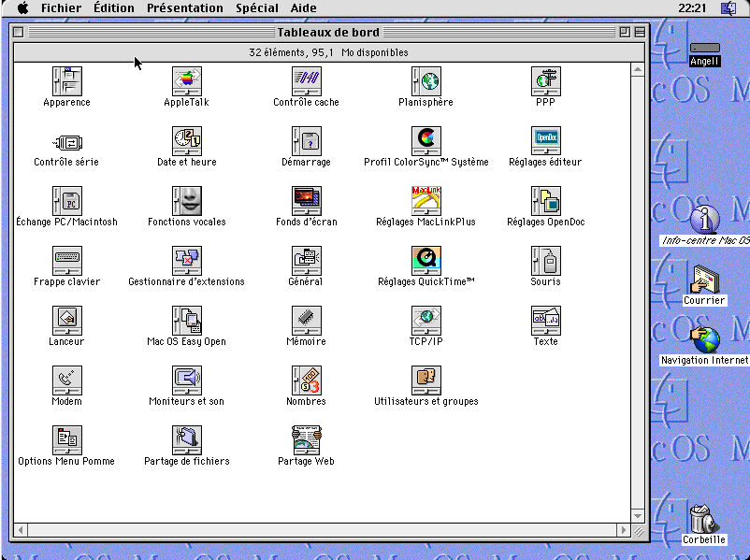
Task: Click the Date et heure icon
Action: tap(187, 140)
